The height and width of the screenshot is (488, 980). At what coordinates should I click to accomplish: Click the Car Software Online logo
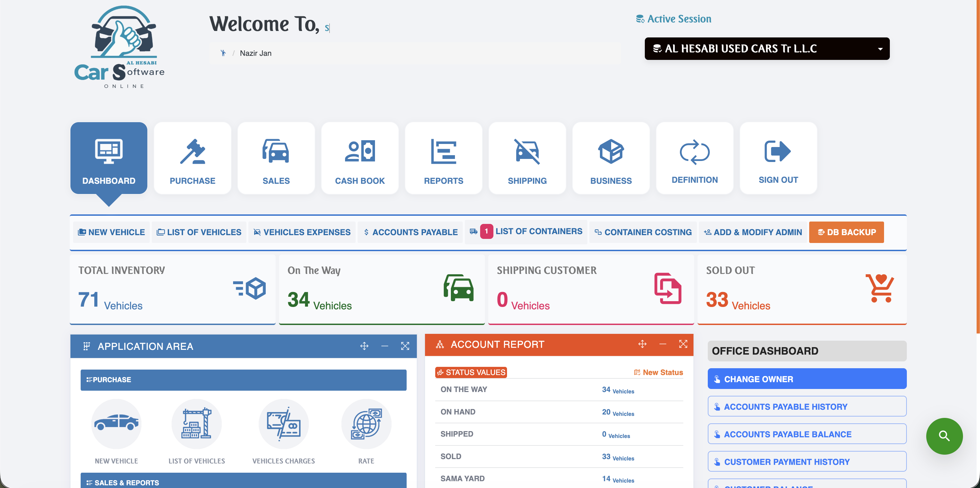click(119, 47)
